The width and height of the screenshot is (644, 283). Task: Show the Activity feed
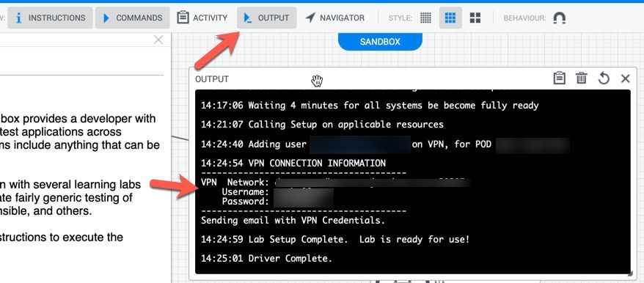pyautogui.click(x=202, y=18)
